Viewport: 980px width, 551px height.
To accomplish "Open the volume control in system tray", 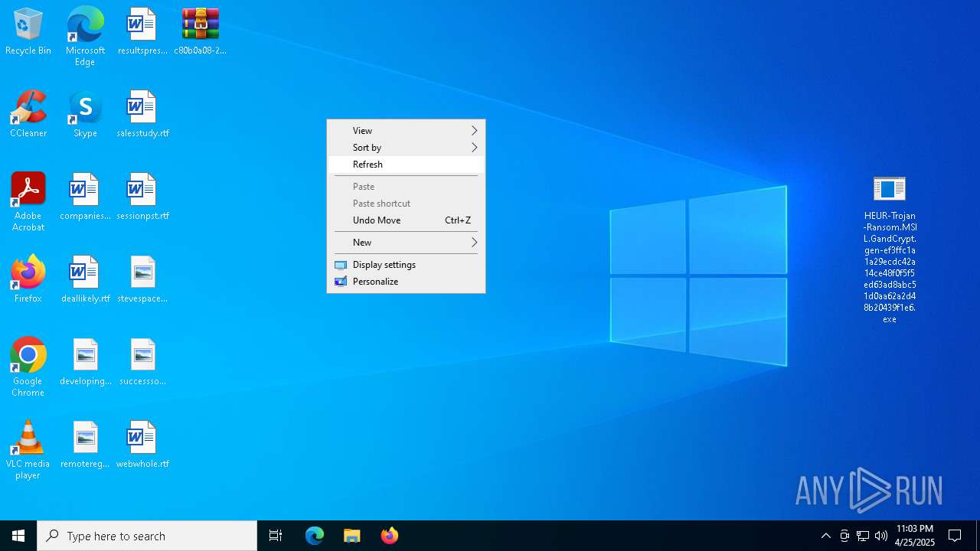I will (881, 536).
